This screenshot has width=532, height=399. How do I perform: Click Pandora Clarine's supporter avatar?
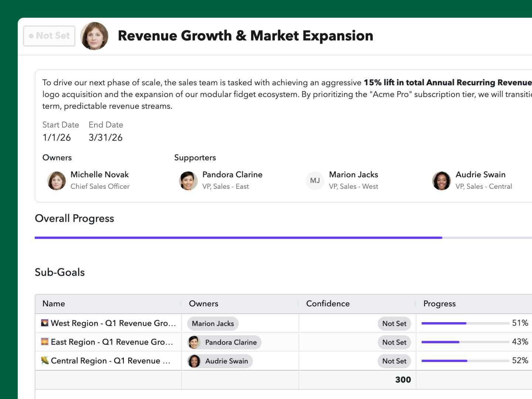[188, 181]
